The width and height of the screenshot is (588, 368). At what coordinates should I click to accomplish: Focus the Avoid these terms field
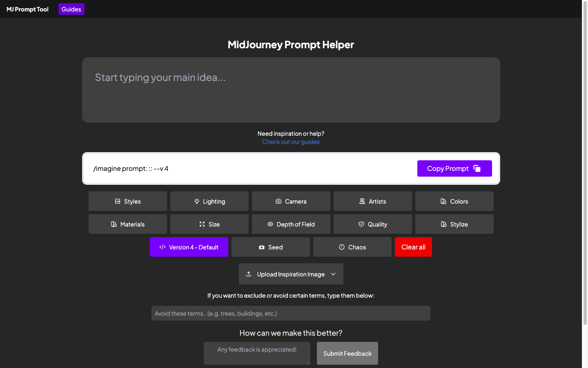point(291,313)
